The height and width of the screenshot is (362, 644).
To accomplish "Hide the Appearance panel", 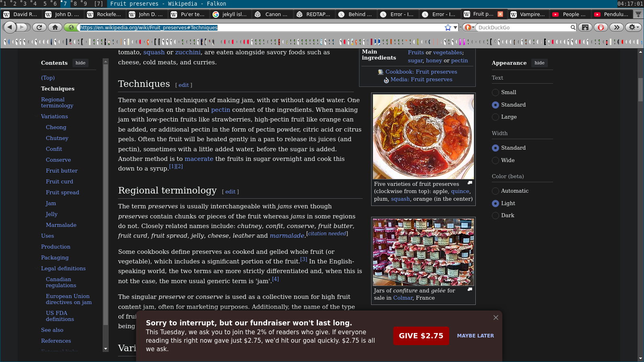I will point(539,63).
